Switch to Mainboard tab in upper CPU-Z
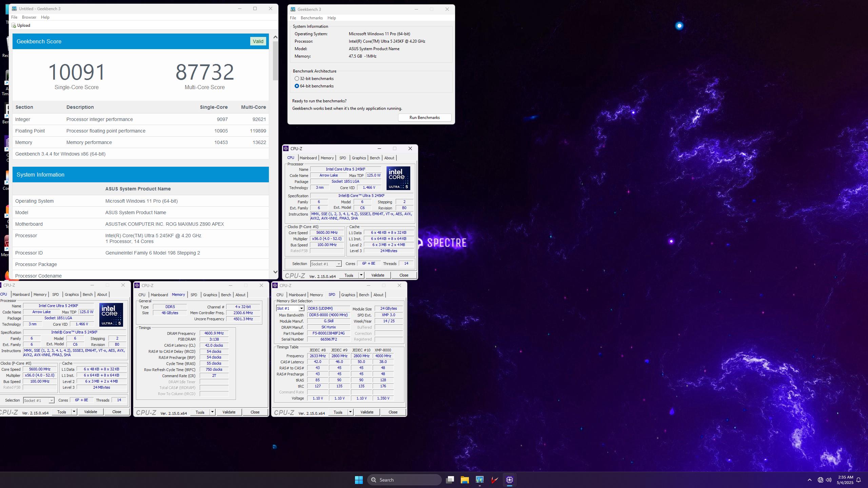 point(308,158)
